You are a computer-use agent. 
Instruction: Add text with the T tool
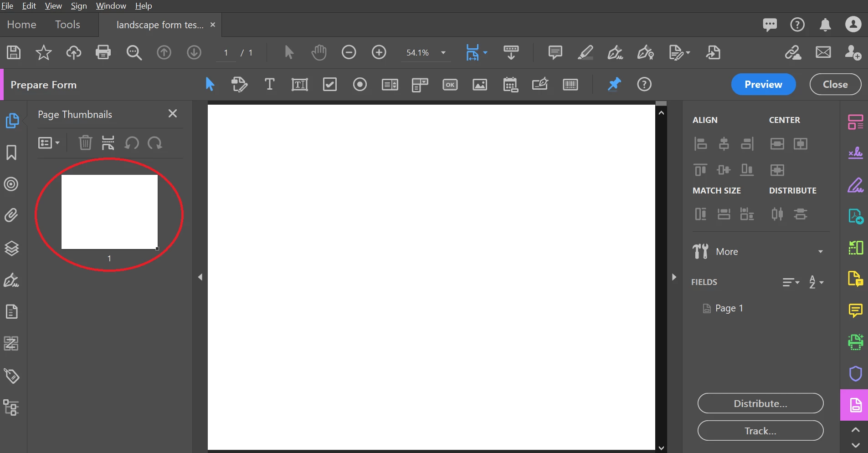pyautogui.click(x=269, y=84)
